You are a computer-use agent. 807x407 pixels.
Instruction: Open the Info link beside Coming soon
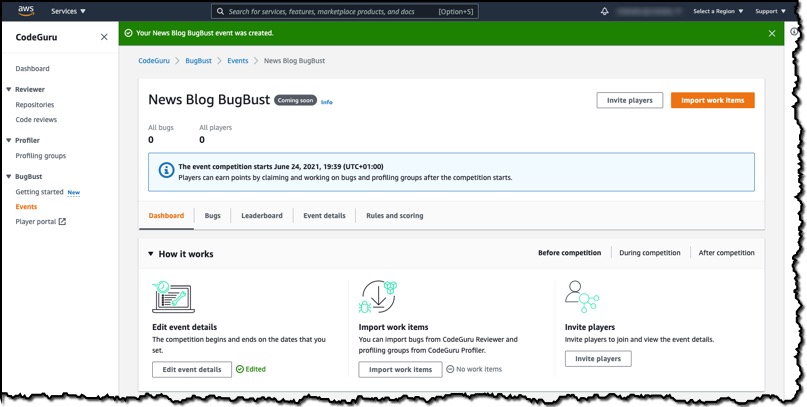[327, 102]
